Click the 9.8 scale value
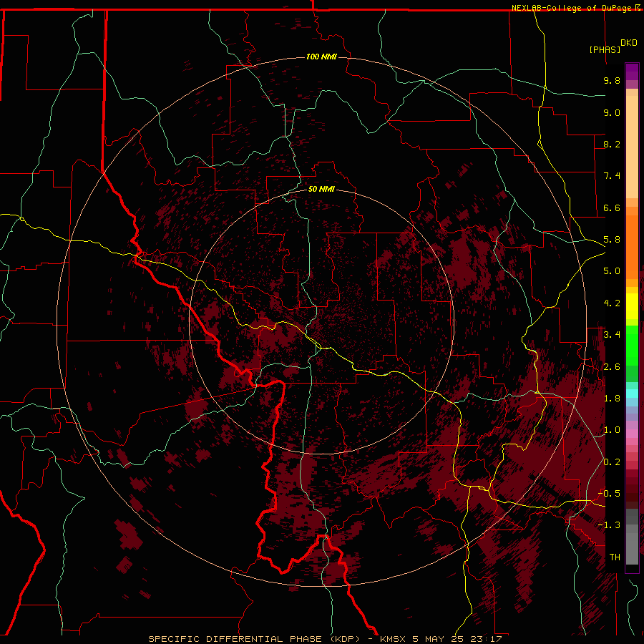 tap(612, 80)
